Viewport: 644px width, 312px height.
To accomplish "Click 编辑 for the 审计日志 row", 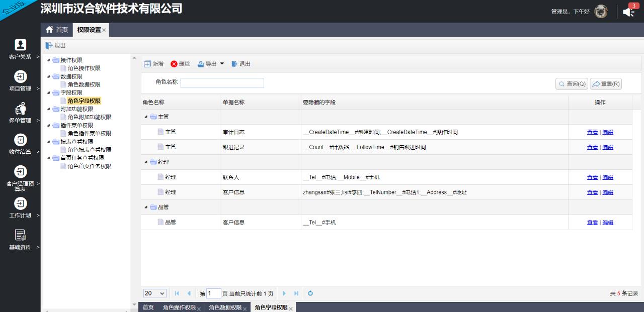I will (608, 132).
